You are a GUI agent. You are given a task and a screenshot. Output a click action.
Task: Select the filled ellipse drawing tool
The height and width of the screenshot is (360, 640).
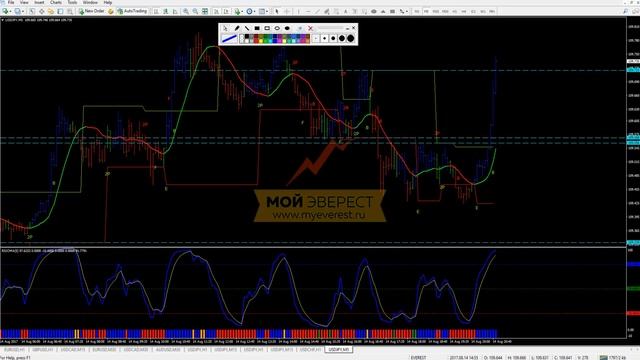click(x=287, y=28)
